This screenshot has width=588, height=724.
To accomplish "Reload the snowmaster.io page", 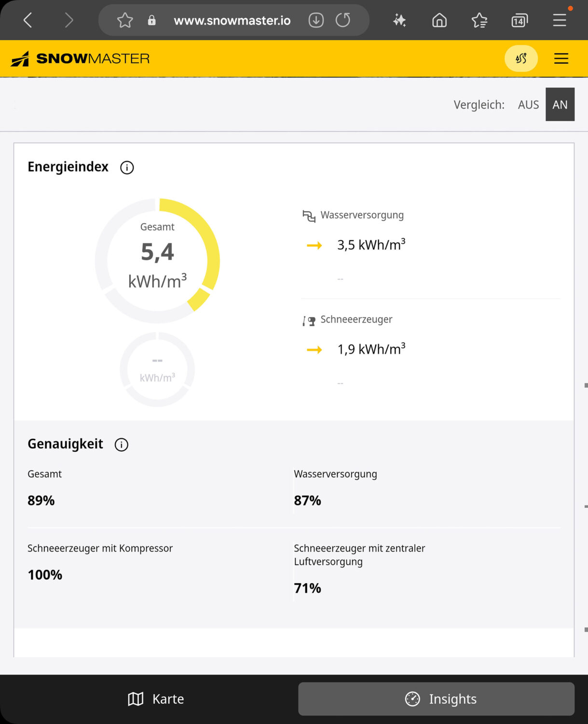I will (342, 20).
